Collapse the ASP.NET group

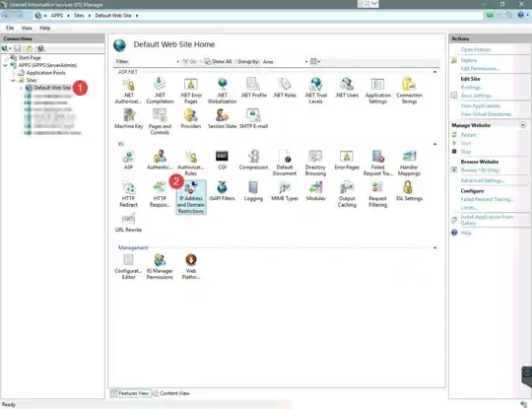pos(434,72)
